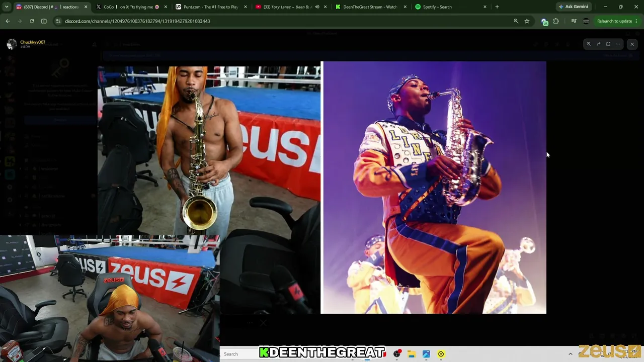Open the Extensions puzzle icon

pos(556,21)
